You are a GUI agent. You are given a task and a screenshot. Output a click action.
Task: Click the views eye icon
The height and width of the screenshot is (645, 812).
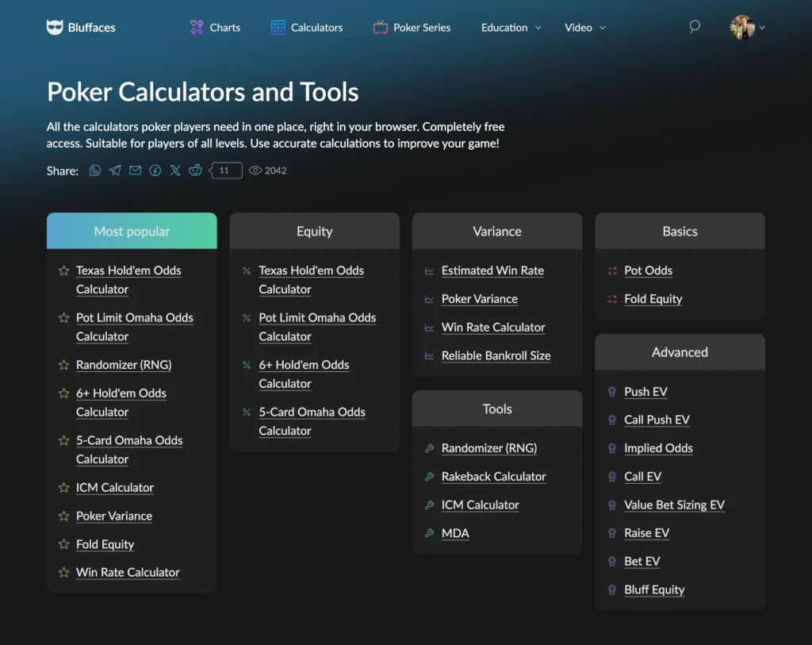255,171
